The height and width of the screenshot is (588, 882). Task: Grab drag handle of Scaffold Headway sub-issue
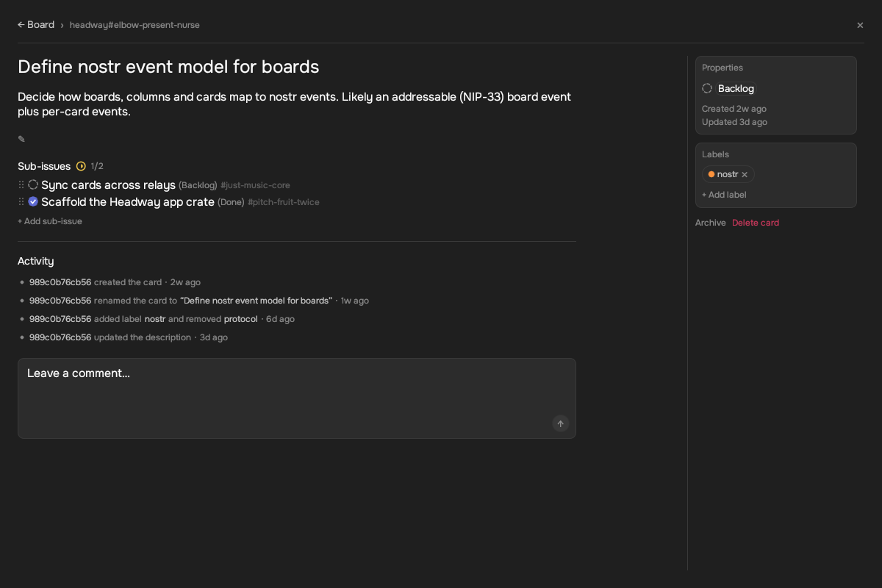[21, 201]
